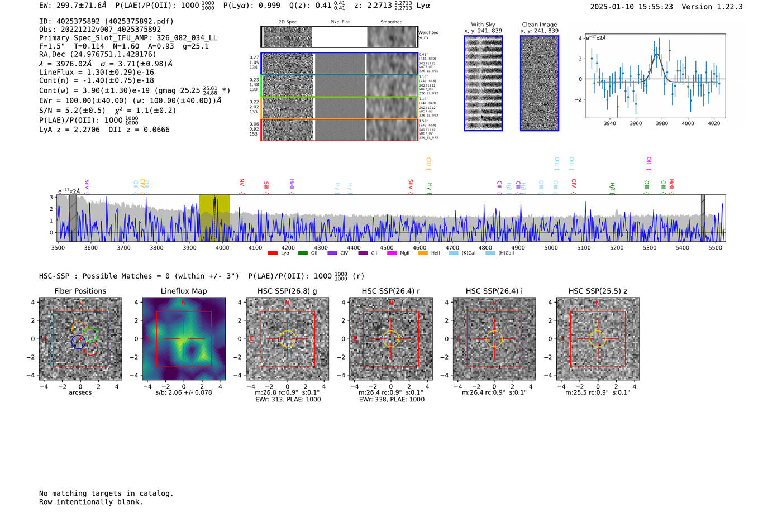Viewport: 782px width, 532px height.
Task: Click the purple CII line marker
Action: [x=499, y=188]
